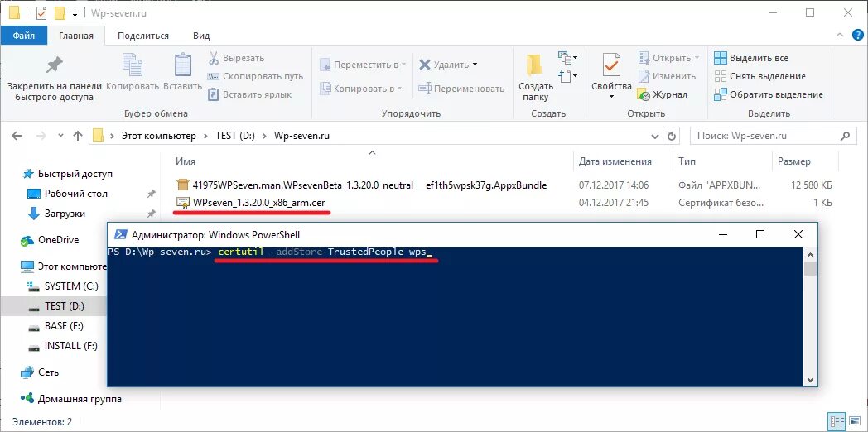The width and height of the screenshot is (868, 432).
Task: Open Журнал history command
Action: coord(662,94)
